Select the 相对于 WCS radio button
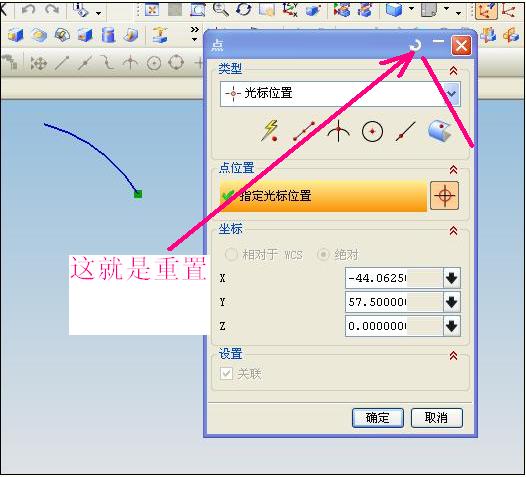This screenshot has width=526, height=477. [x=231, y=254]
